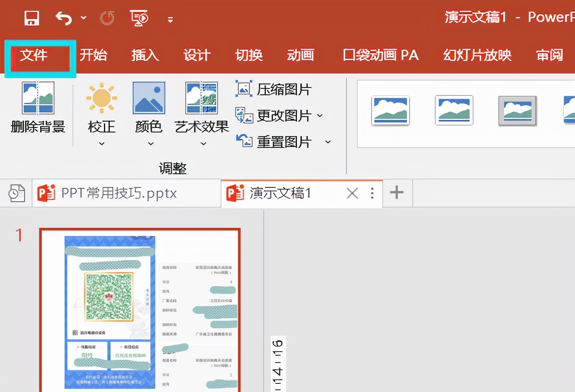Expand the 校正 dropdown arrow
The width and height of the screenshot is (575, 392).
(x=102, y=144)
